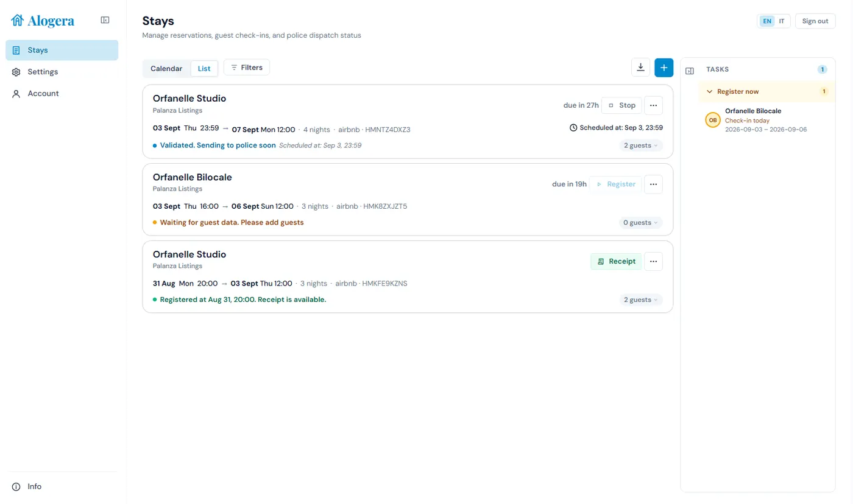Screen dimensions: 853x504
Task: Click the 'due in 19h' label
Action: click(570, 184)
